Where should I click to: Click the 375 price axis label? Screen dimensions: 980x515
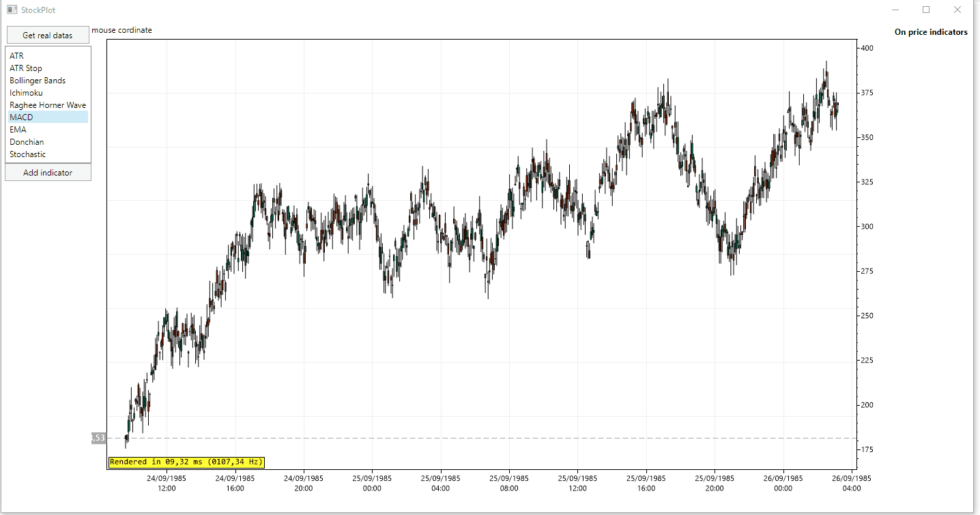867,93
